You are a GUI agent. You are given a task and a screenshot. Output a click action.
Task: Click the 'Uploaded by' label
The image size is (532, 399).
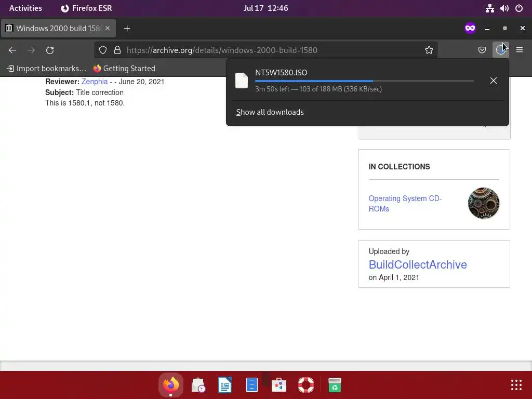[x=389, y=251]
